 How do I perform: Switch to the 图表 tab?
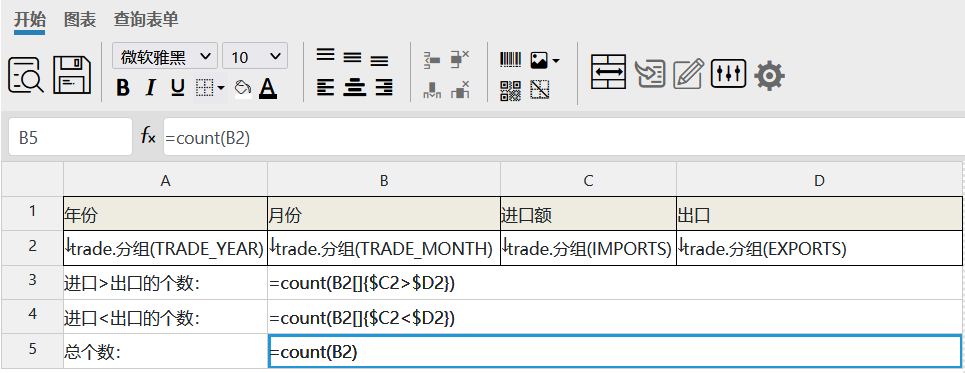click(x=80, y=20)
